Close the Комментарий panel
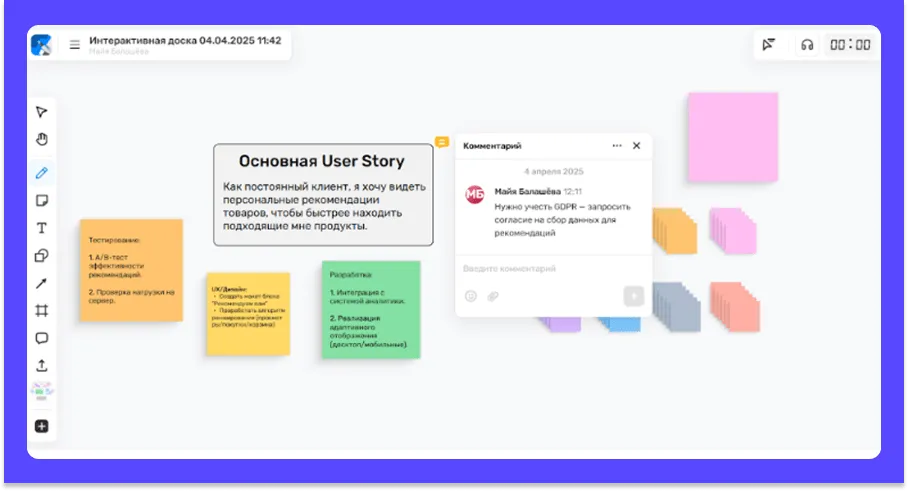 tap(637, 146)
